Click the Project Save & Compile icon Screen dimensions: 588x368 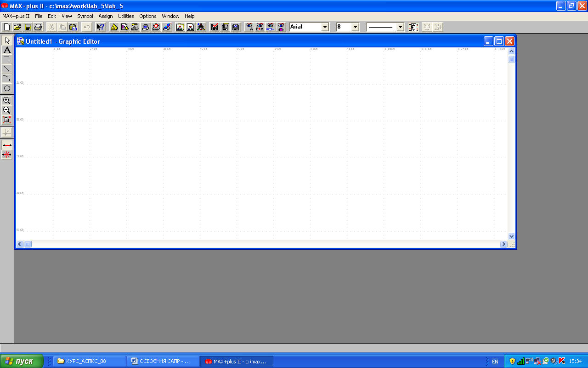[x=225, y=27]
